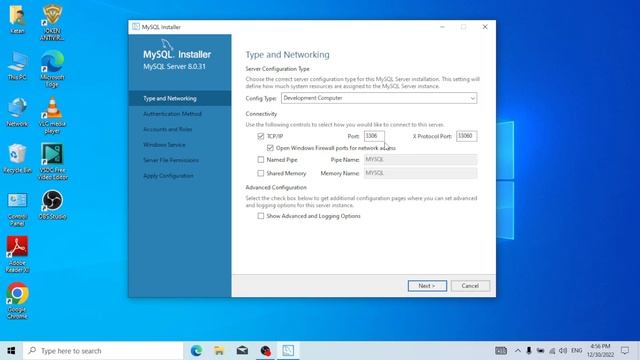The height and width of the screenshot is (360, 640).
Task: Close the MySQL Installer window
Action: (x=485, y=27)
